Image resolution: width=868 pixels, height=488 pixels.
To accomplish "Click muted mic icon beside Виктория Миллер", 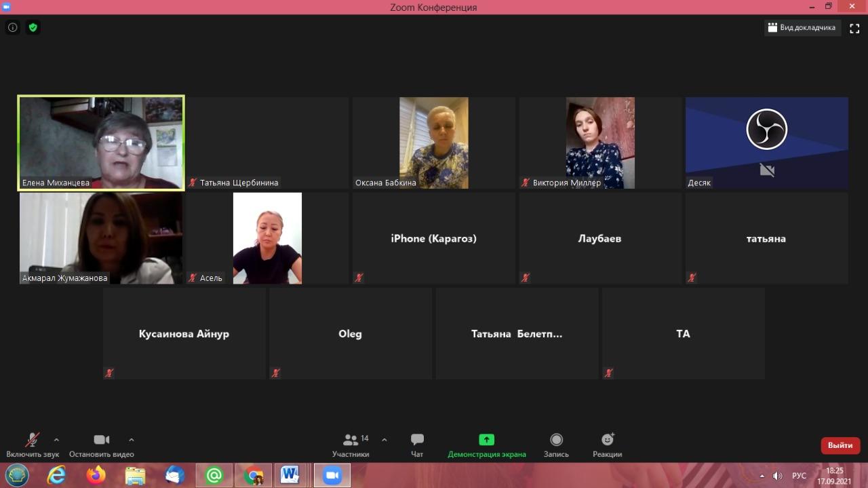I will coord(526,183).
